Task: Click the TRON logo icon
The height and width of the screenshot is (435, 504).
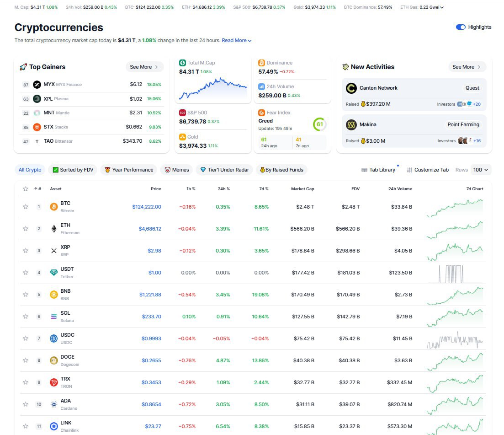Action: tap(54, 382)
